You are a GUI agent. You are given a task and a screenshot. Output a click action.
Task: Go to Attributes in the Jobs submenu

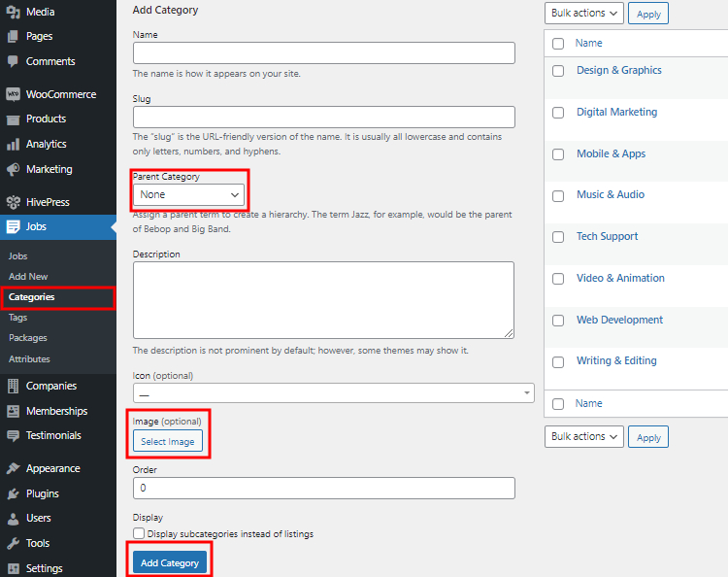tap(29, 359)
